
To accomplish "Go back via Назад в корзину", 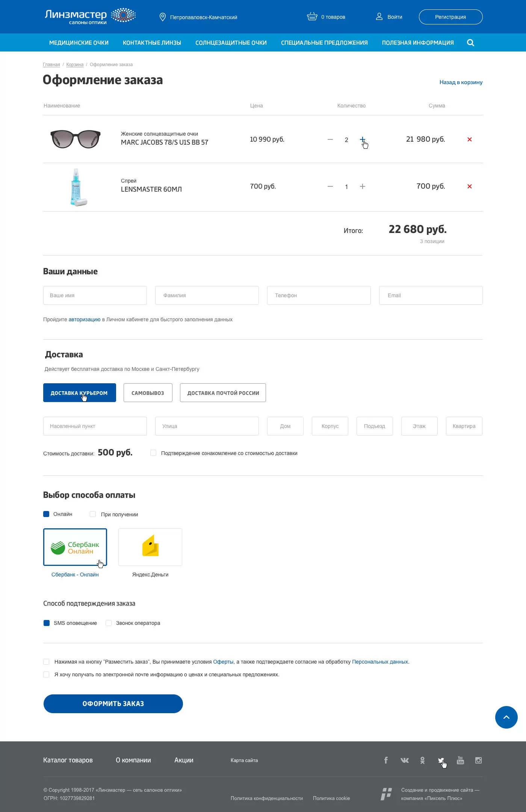I will pyautogui.click(x=461, y=82).
